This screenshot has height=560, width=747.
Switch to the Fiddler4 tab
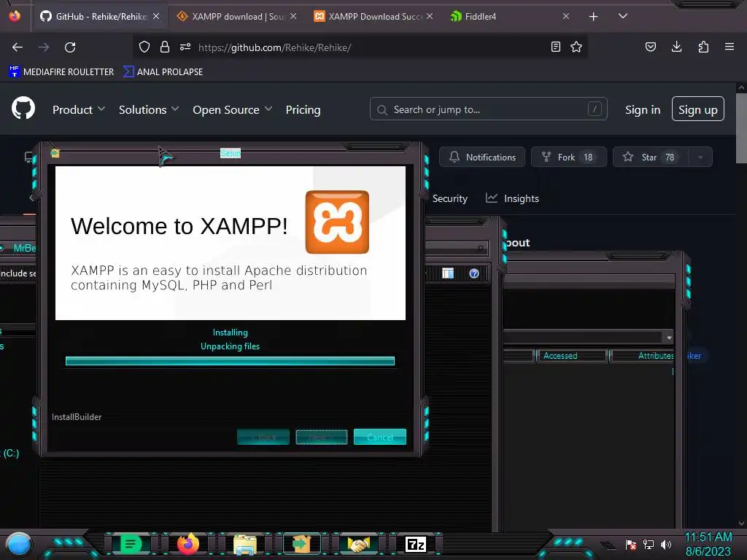click(x=508, y=17)
